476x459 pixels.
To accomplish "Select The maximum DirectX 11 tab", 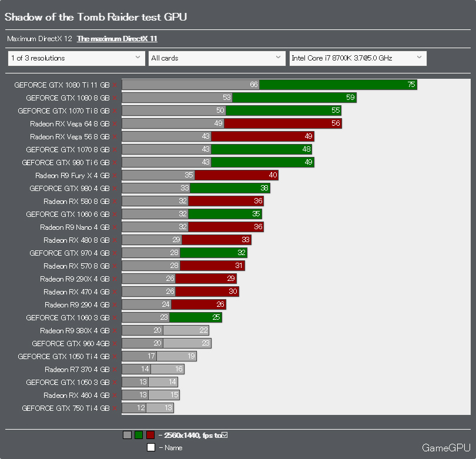I will (x=117, y=39).
